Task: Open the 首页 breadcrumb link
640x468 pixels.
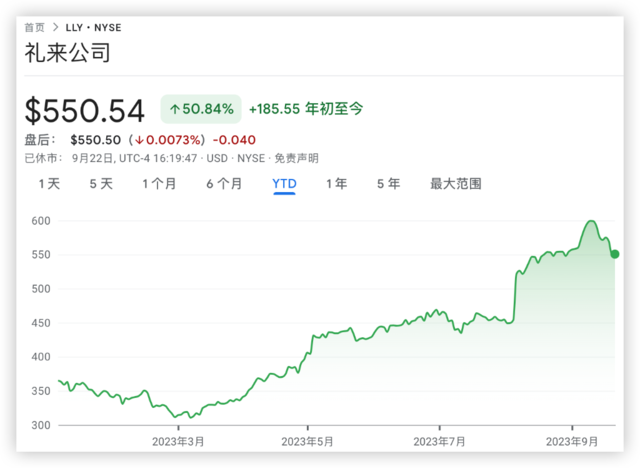Action: coord(34,27)
